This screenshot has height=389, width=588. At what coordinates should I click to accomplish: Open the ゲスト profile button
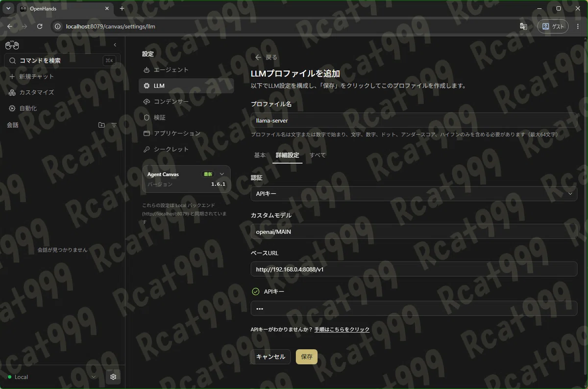(553, 26)
